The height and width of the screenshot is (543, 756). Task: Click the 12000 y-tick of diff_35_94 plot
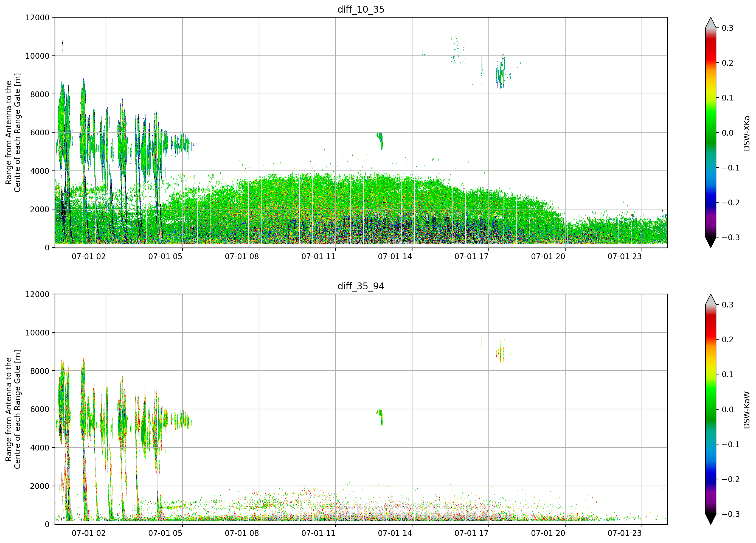pos(37,295)
